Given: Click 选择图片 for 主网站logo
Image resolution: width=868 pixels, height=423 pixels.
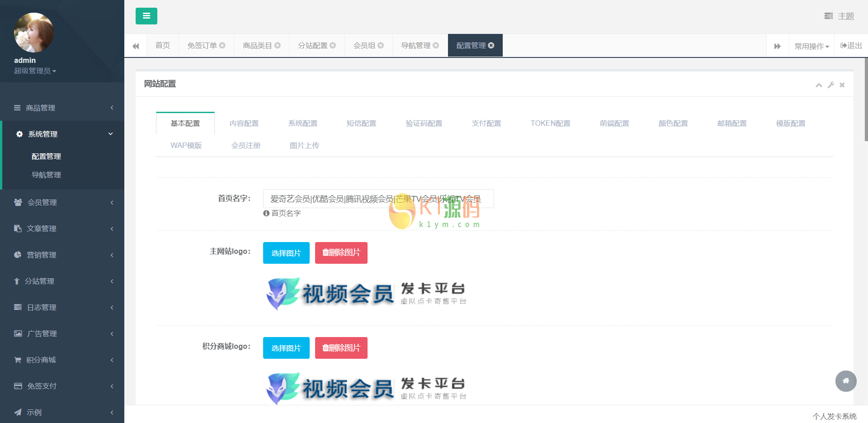Looking at the screenshot, I should [286, 253].
